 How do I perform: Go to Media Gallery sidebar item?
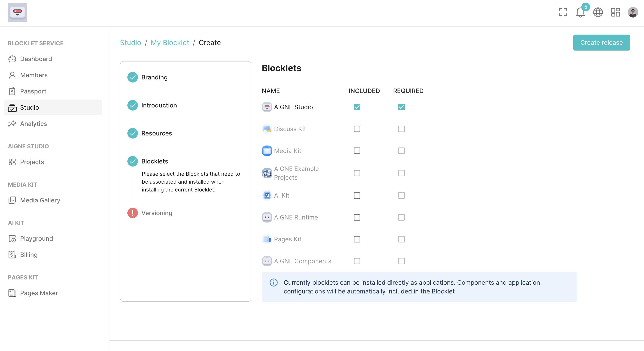(x=40, y=200)
